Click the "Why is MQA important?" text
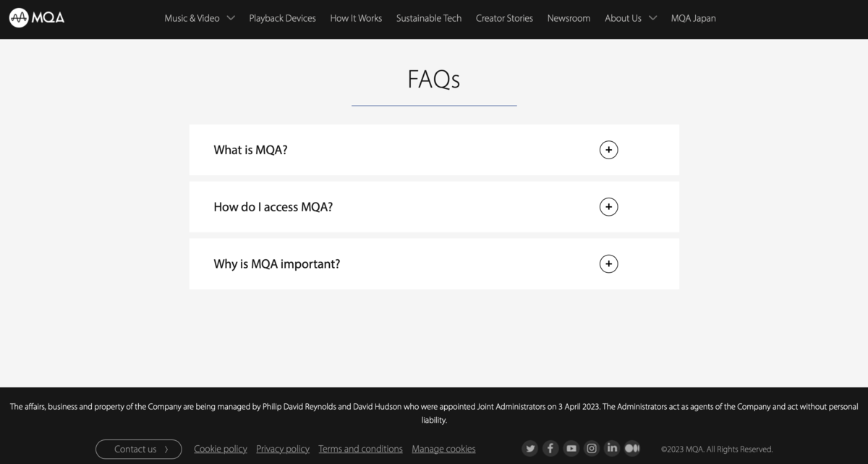Image resolution: width=868 pixels, height=464 pixels. tap(277, 264)
